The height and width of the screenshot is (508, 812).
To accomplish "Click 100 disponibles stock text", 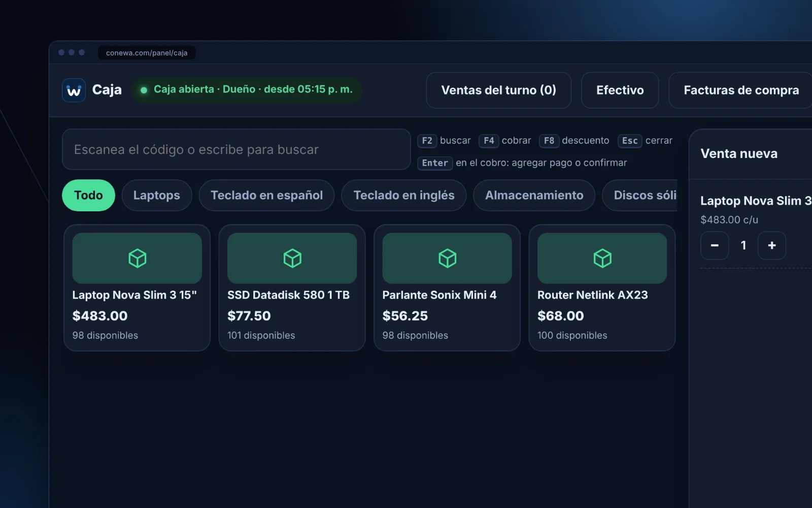I will [572, 335].
